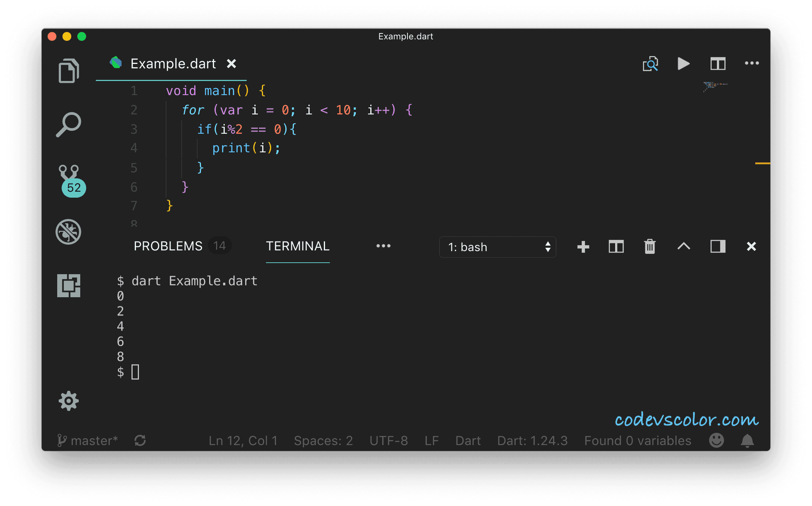Screen dimensions: 812x506
Task: Delete terminal with the trash icon
Action: [x=650, y=247]
